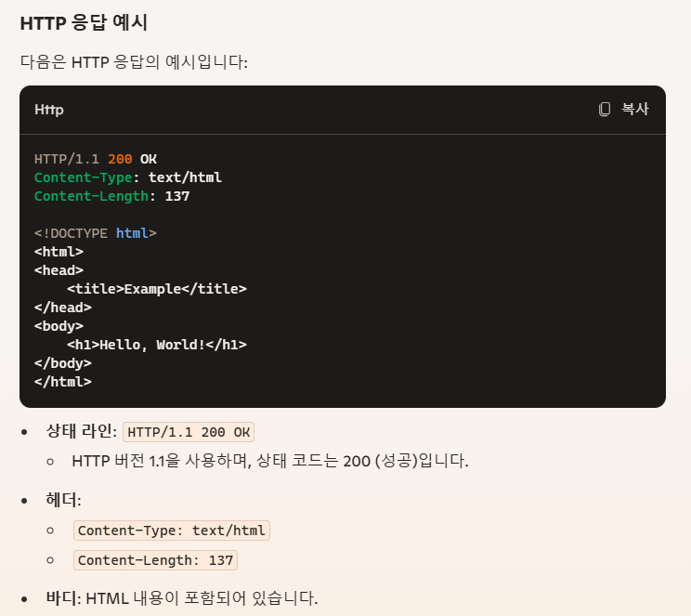Image resolution: width=691 pixels, height=616 pixels.
Task: Click the <h1>Hello, World!</h1> code line
Action: click(x=157, y=345)
